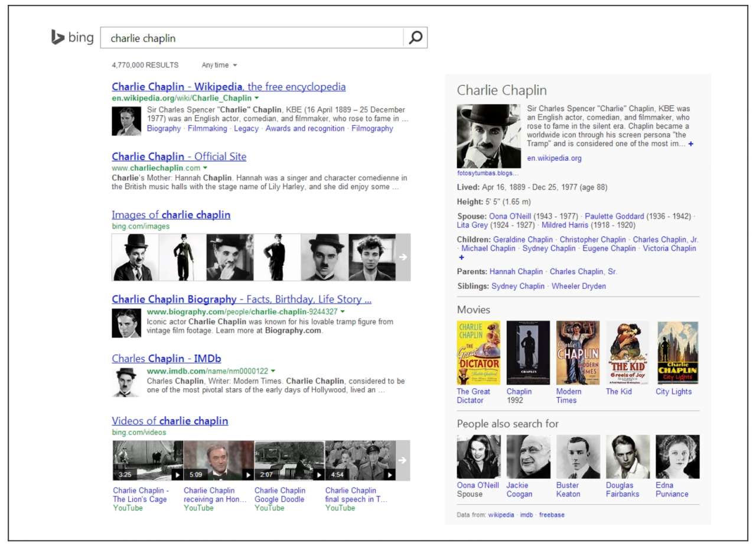Expand the en.wikipedia.org URL dropdown arrow
756x549 pixels.
click(x=256, y=98)
